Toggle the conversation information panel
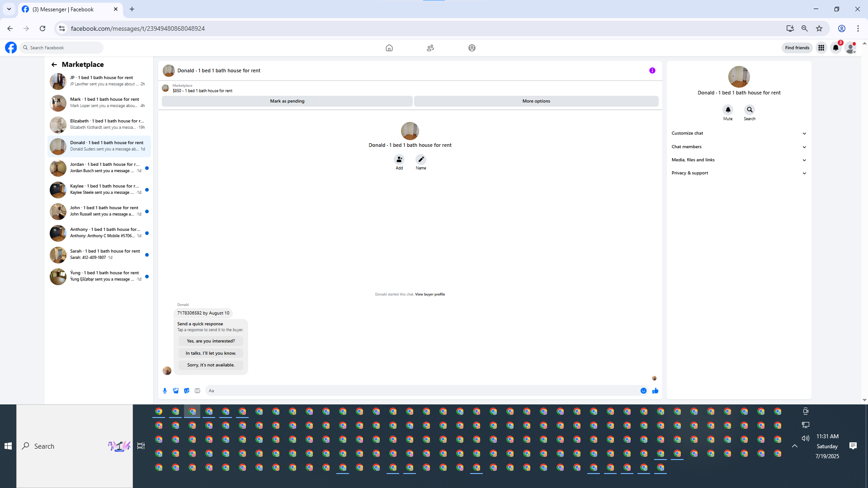Image resolution: width=868 pixels, height=488 pixels. tap(652, 70)
